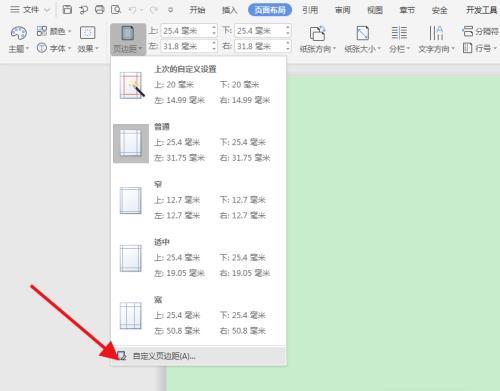The image size is (500, 391).
Task: Open the 字体 theme fonts dropdown
Action: (x=54, y=48)
